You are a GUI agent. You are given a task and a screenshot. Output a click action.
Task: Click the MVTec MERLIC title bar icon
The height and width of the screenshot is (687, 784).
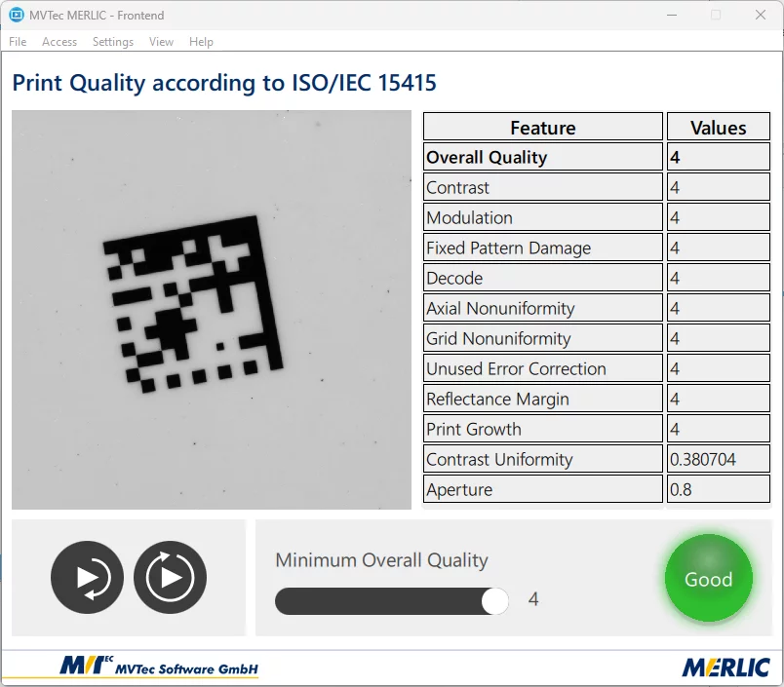pyautogui.click(x=17, y=15)
